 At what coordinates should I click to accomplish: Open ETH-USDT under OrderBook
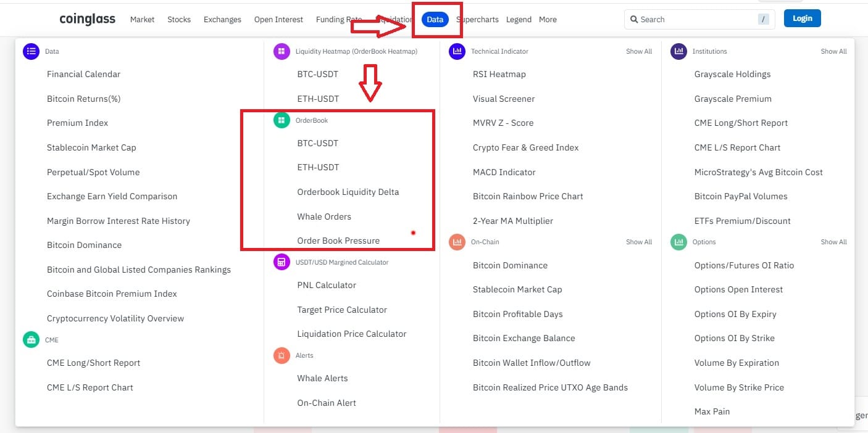pyautogui.click(x=318, y=167)
